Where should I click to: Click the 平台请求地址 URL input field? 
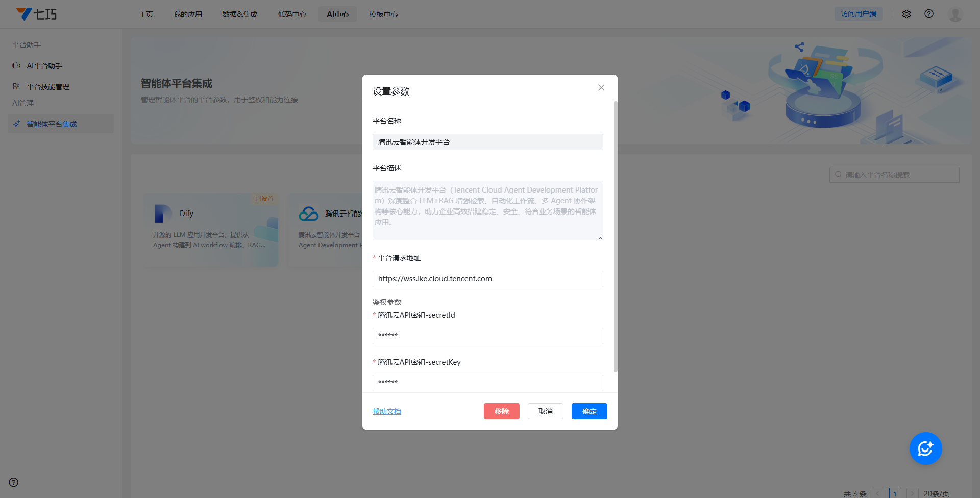(x=487, y=279)
